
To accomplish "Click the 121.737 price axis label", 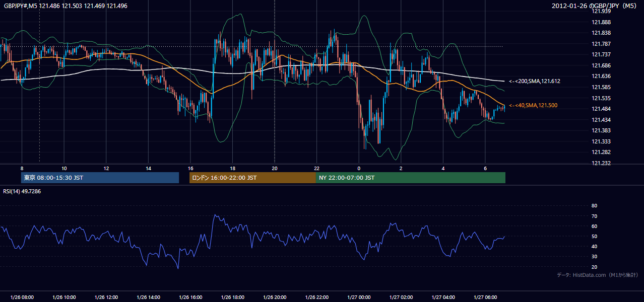I will tap(601, 54).
